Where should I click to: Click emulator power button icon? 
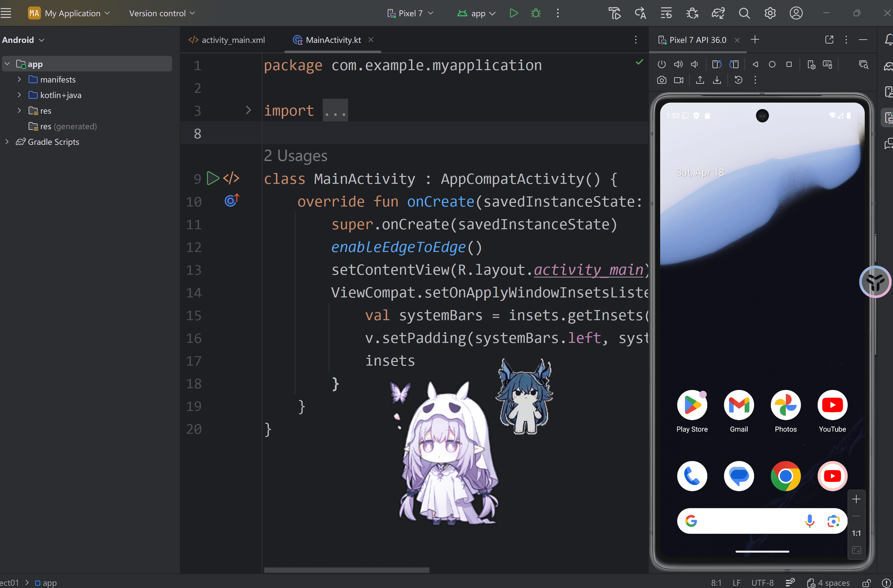661,65
